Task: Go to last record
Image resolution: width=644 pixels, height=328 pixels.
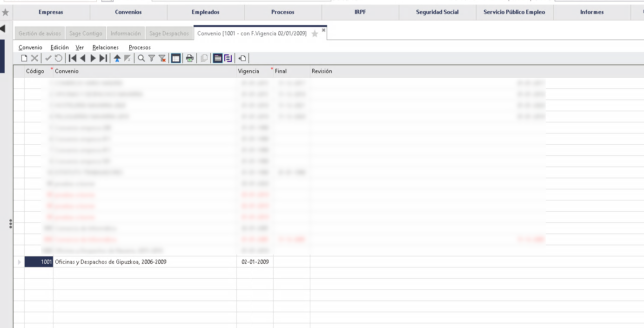Action: coord(103,58)
